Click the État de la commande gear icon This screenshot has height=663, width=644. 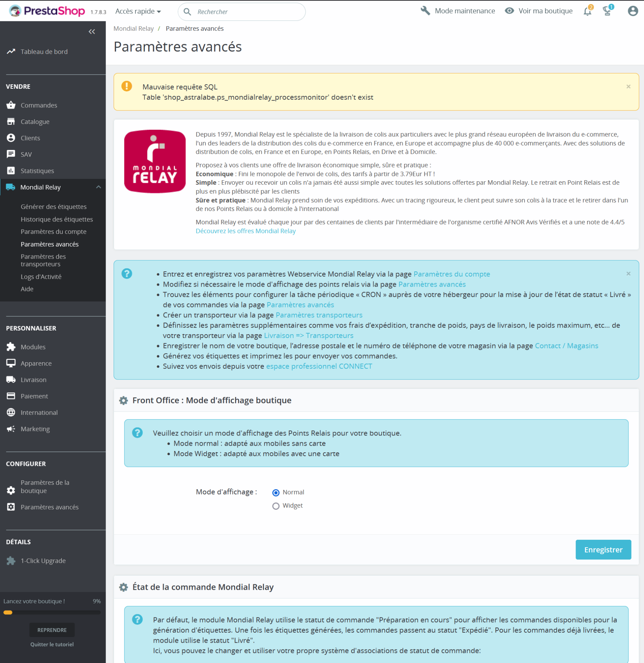123,587
